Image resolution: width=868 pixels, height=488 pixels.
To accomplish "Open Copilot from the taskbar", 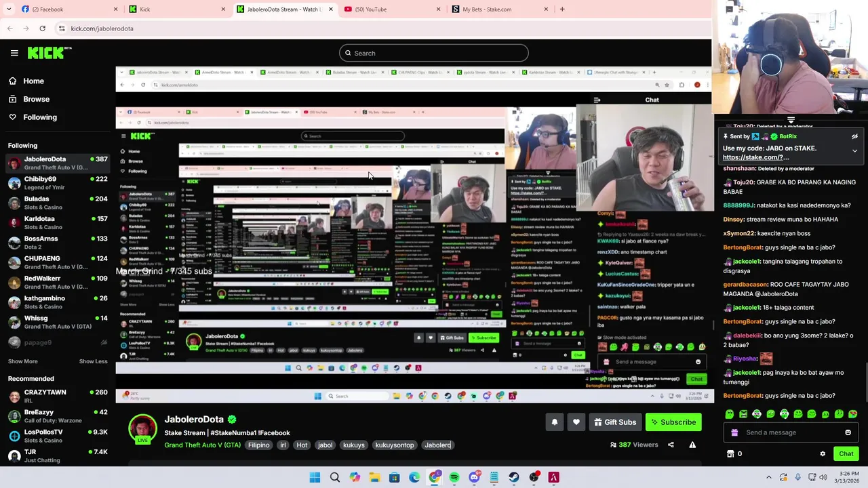I will (x=355, y=477).
